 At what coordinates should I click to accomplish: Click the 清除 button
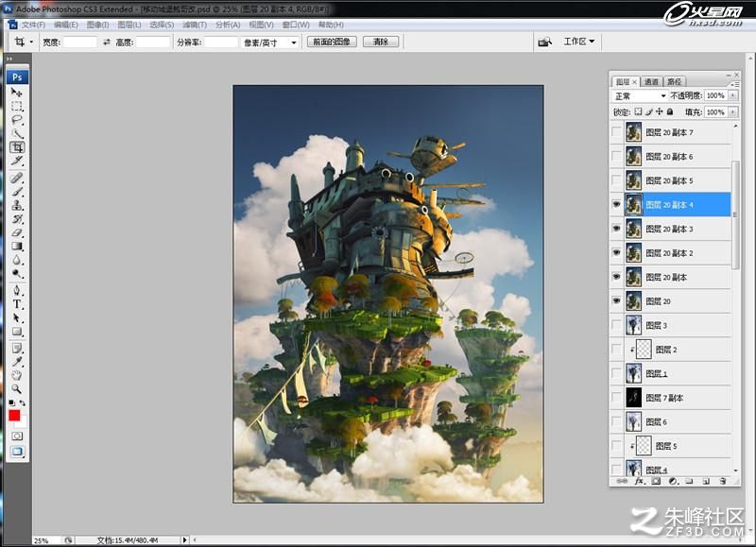(x=381, y=42)
